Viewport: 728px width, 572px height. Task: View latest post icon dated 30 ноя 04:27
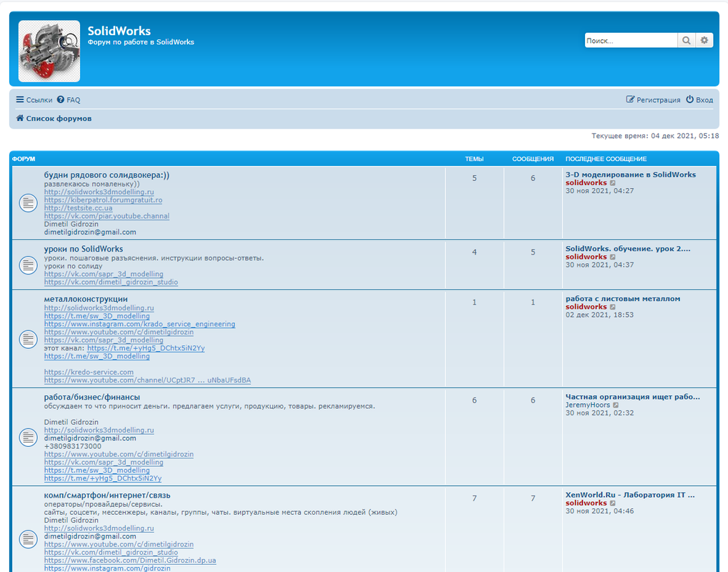613,183
